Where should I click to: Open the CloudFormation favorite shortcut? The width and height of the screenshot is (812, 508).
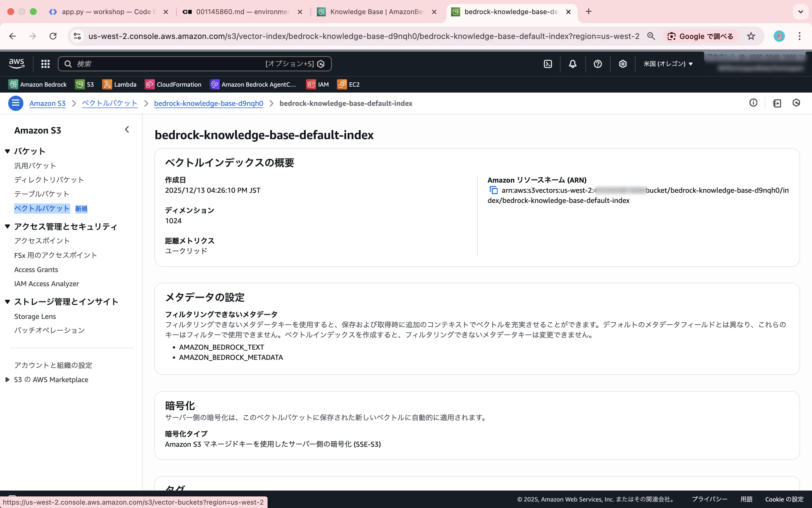[x=173, y=84]
